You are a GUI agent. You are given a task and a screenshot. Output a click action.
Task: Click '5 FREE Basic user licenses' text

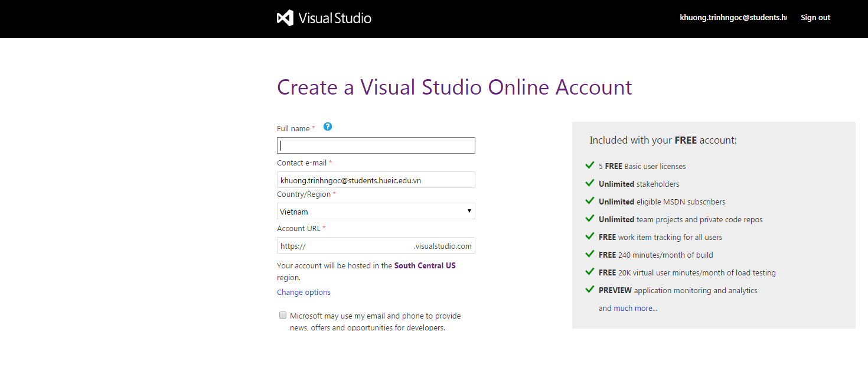(642, 167)
